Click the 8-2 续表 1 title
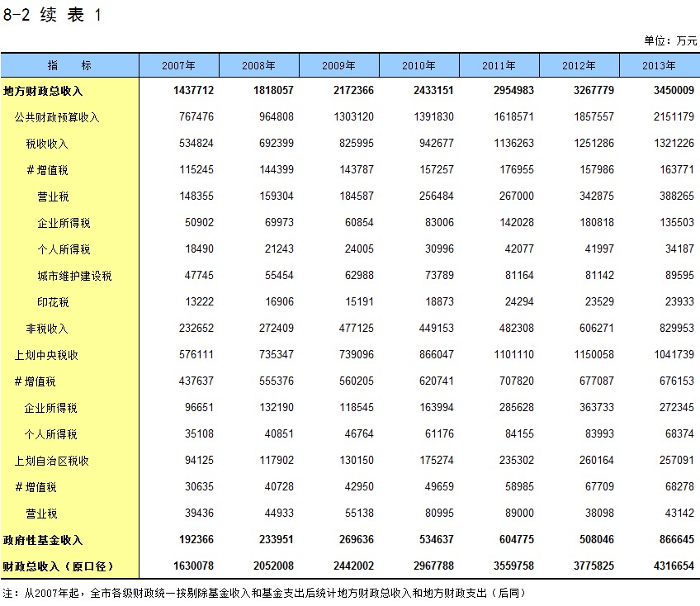700x606 pixels. (x=52, y=16)
